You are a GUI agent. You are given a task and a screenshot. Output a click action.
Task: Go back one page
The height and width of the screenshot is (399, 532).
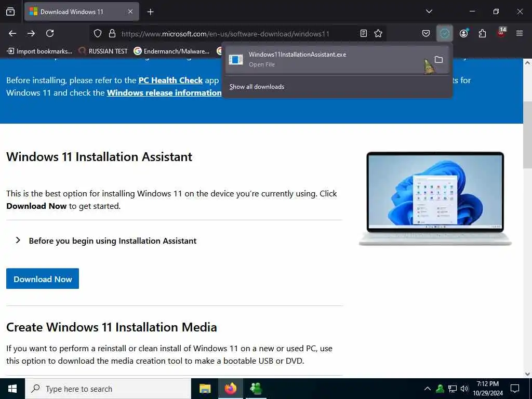click(x=12, y=33)
